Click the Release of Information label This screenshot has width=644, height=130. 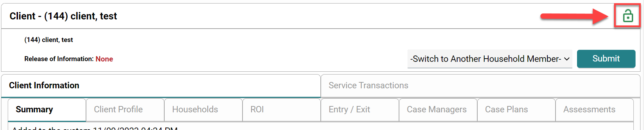click(x=59, y=59)
